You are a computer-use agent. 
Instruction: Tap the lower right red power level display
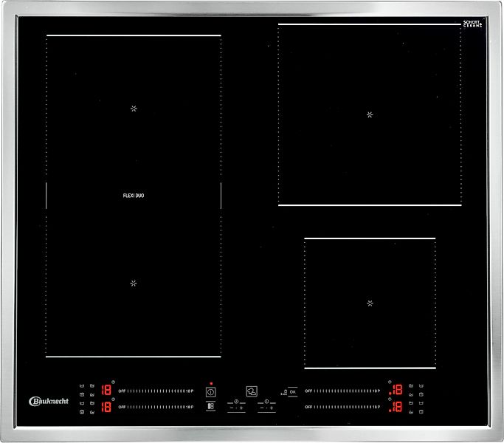[x=396, y=407]
